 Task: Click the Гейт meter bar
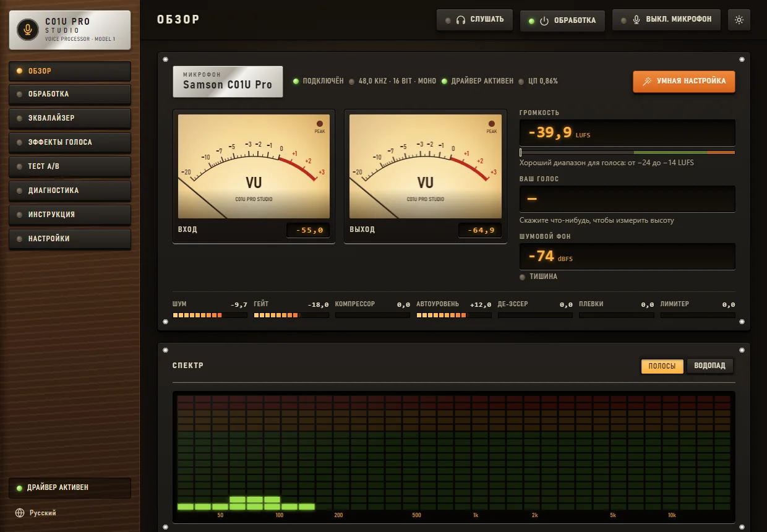[x=291, y=315]
